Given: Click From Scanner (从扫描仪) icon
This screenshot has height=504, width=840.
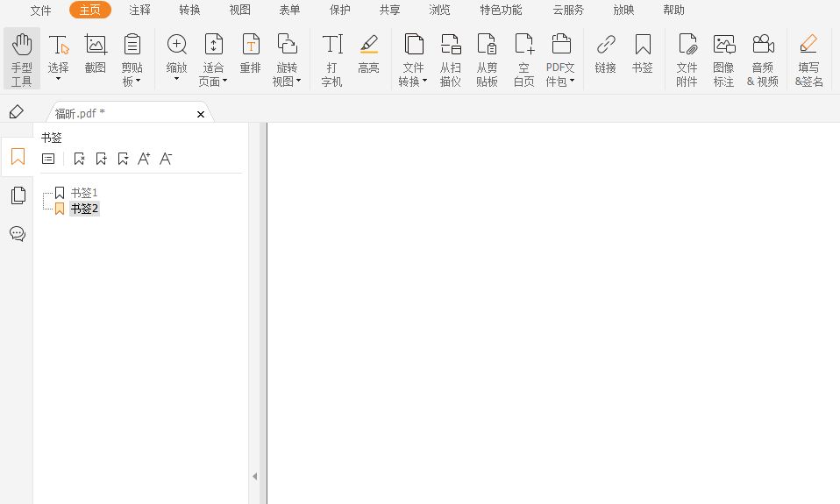Looking at the screenshot, I should 450,45.
